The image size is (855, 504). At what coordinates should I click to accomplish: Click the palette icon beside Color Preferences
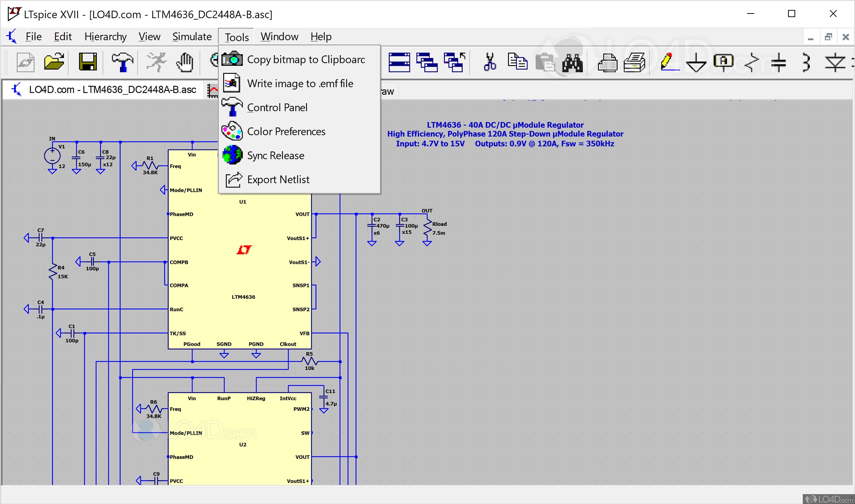(232, 131)
